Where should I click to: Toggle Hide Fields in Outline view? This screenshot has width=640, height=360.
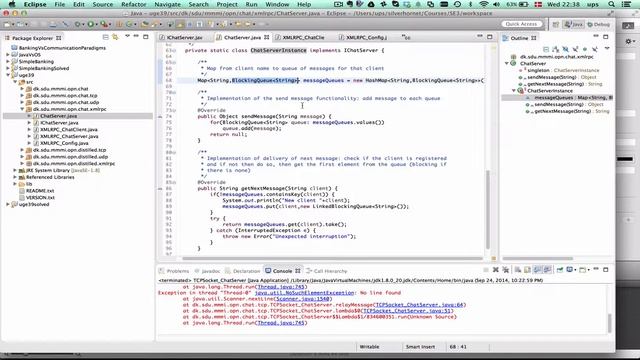(565, 49)
